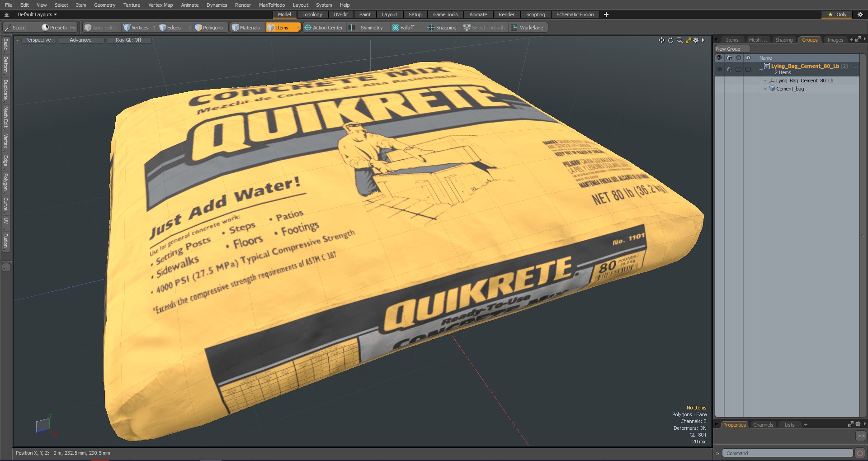Switch to Vertices selection mode

point(139,28)
